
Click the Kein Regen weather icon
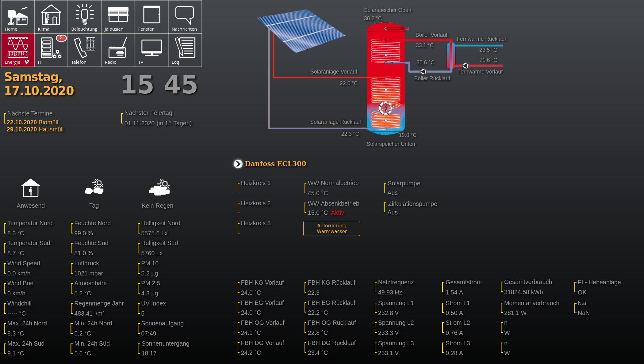[x=159, y=188]
